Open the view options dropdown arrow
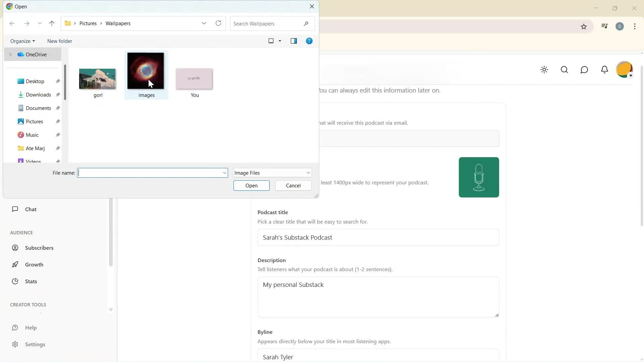The width and height of the screenshot is (644, 362). pyautogui.click(x=280, y=41)
